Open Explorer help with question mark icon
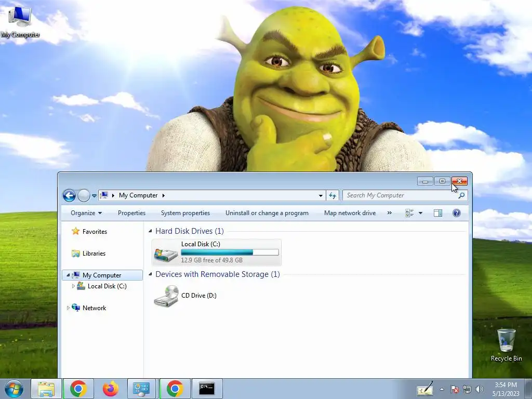 457,213
